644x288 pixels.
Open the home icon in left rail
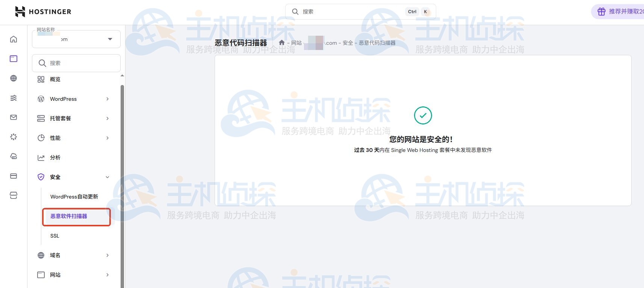pos(14,39)
